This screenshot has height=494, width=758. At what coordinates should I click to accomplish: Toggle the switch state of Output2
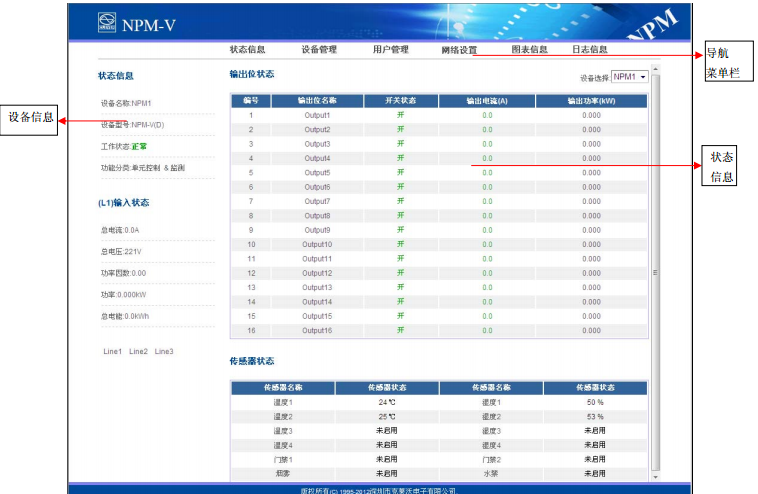click(401, 130)
